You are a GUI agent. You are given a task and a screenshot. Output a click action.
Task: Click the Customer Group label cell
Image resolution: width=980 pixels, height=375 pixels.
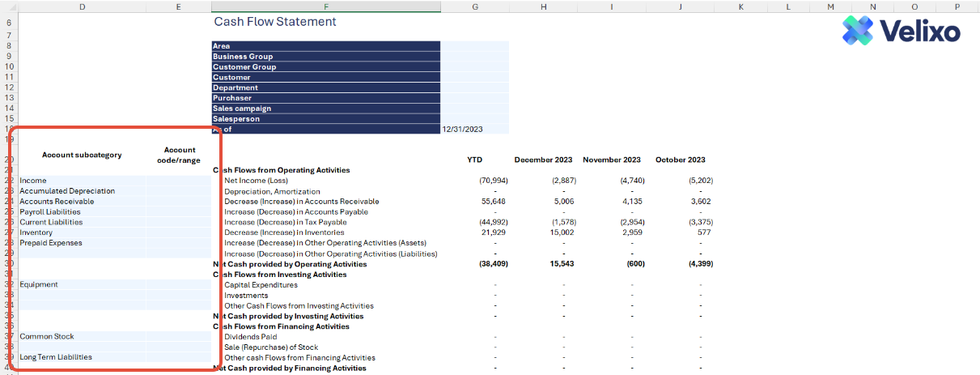pyautogui.click(x=326, y=67)
